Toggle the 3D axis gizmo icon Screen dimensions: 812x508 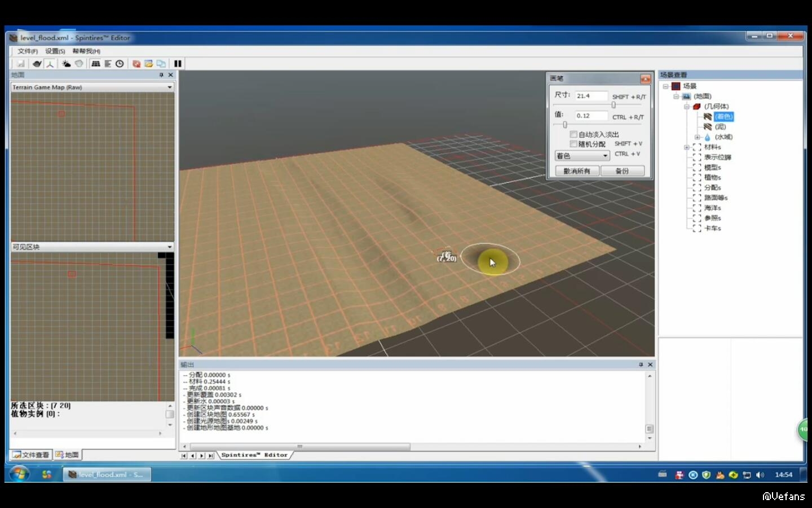pos(50,64)
